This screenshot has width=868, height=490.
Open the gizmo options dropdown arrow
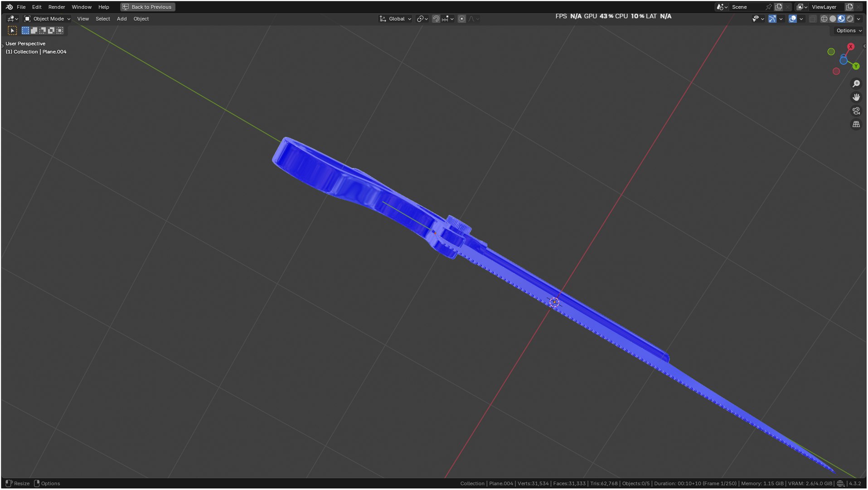pos(781,19)
